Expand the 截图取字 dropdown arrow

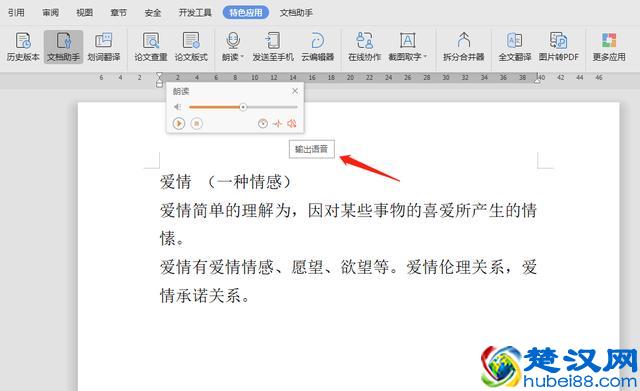[x=425, y=57]
